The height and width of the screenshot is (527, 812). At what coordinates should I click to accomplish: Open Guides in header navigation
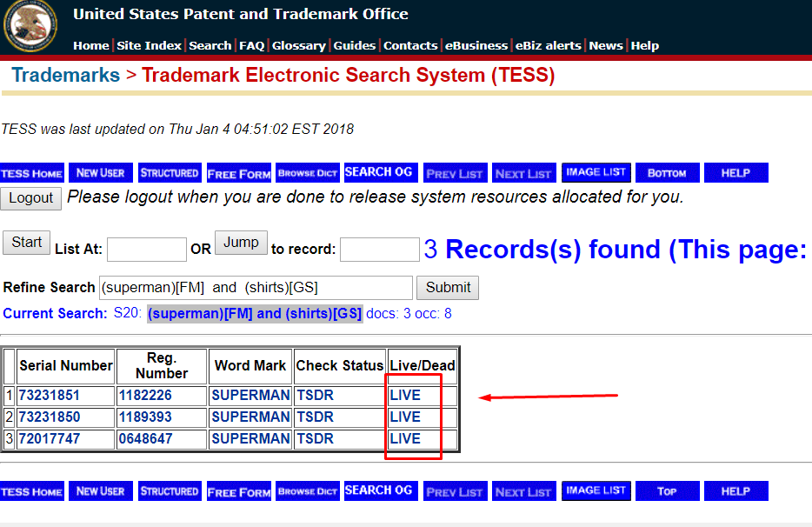pyautogui.click(x=354, y=45)
